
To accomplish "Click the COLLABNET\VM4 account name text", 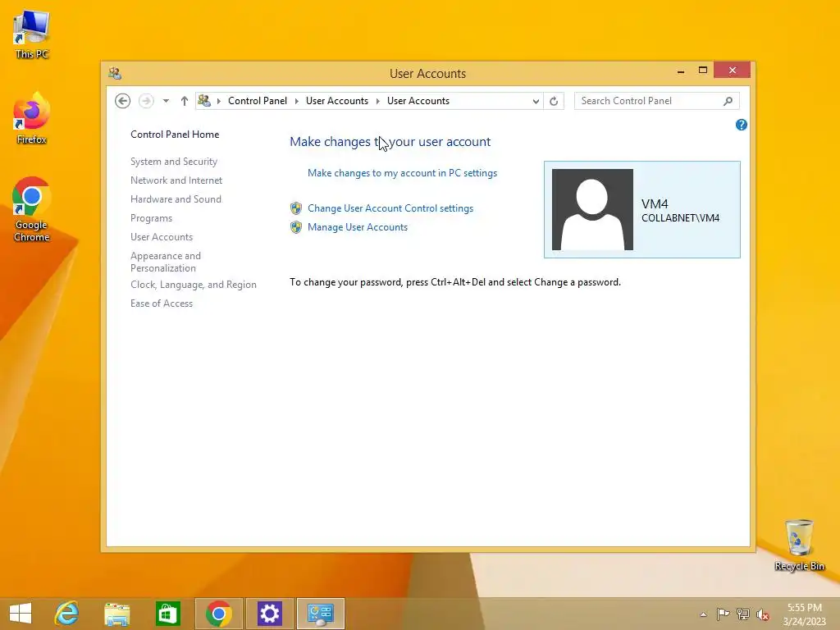I will (680, 218).
